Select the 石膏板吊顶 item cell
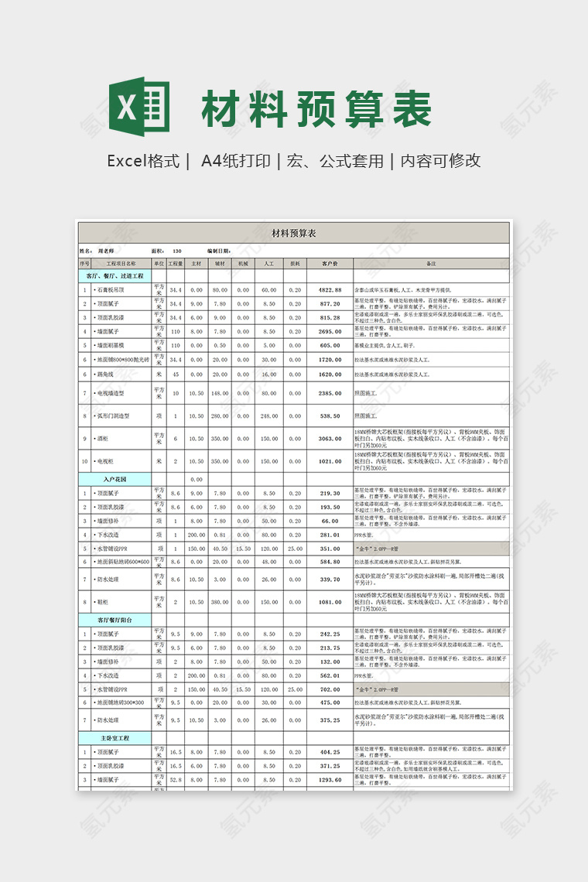 point(121,290)
